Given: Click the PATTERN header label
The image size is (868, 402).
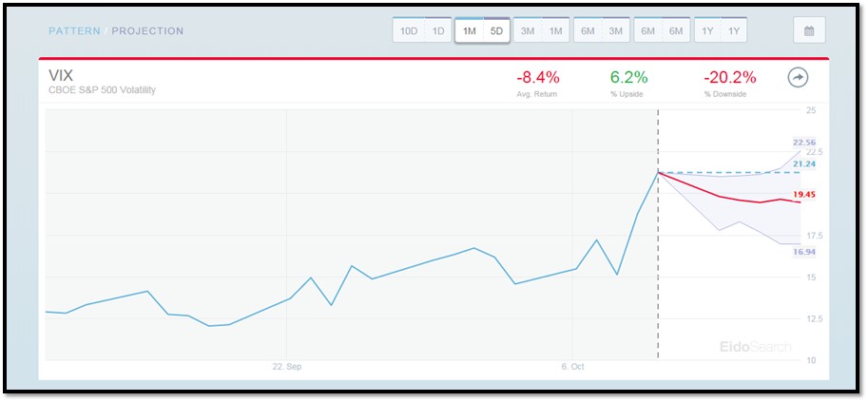Looking at the screenshot, I should click(x=74, y=31).
